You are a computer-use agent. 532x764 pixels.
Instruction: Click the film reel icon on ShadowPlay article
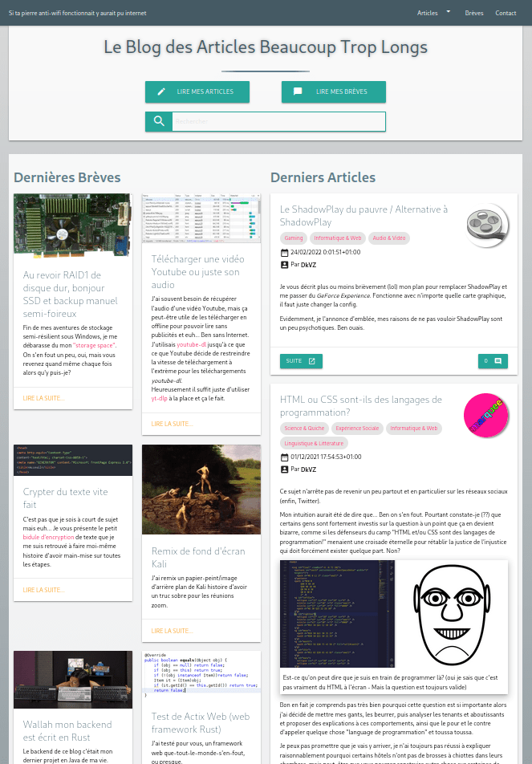[x=486, y=226]
